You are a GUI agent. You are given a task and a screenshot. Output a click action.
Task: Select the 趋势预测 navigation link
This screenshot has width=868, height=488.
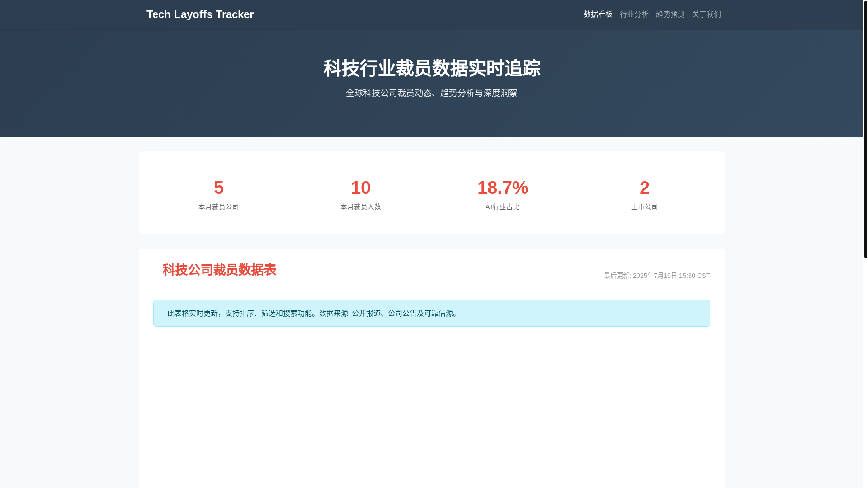(x=670, y=14)
